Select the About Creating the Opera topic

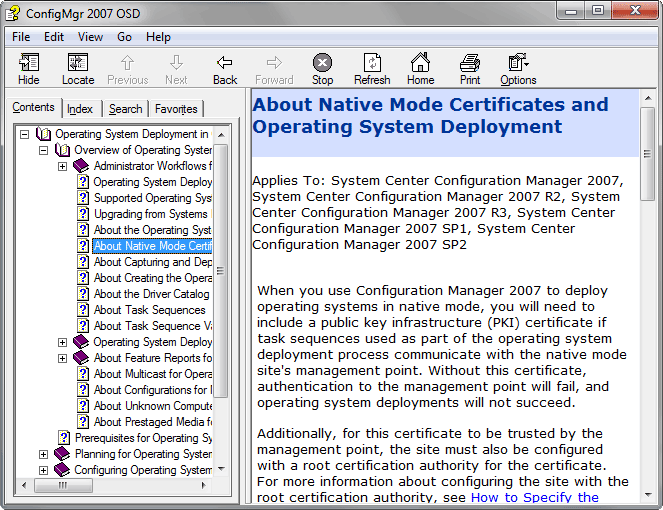click(152, 278)
